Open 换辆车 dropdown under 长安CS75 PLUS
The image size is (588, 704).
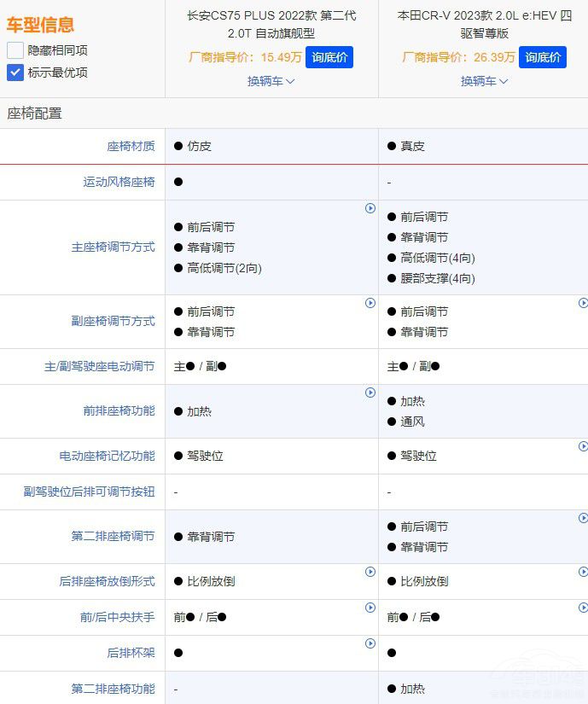pyautogui.click(x=271, y=81)
